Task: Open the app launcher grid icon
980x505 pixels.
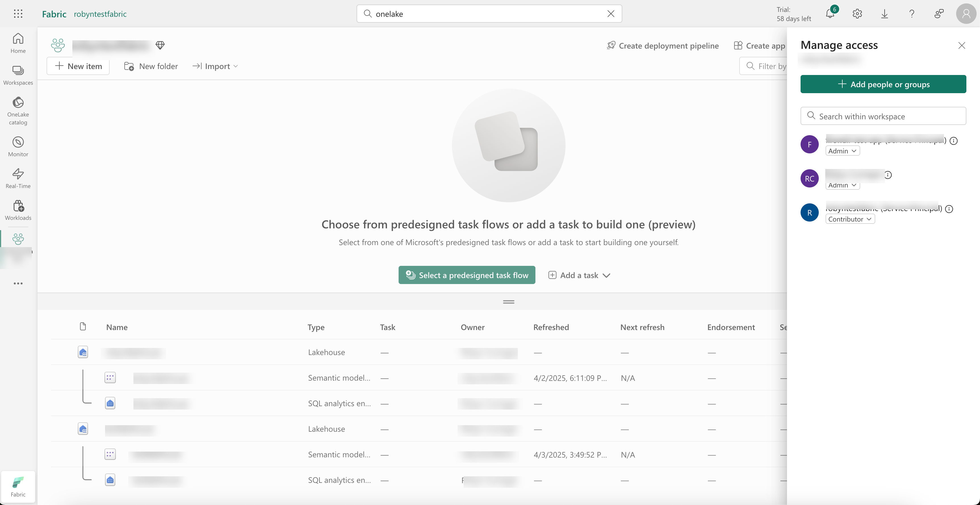Action: [18, 14]
